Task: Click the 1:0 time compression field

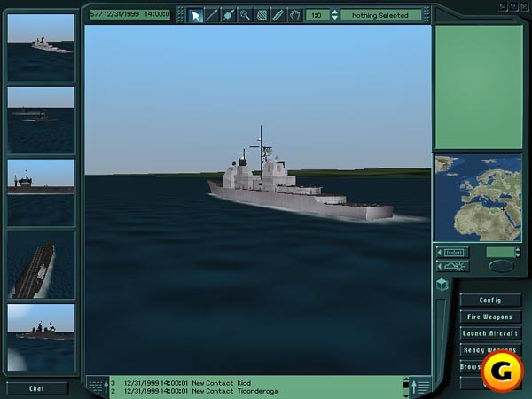Action: click(317, 15)
